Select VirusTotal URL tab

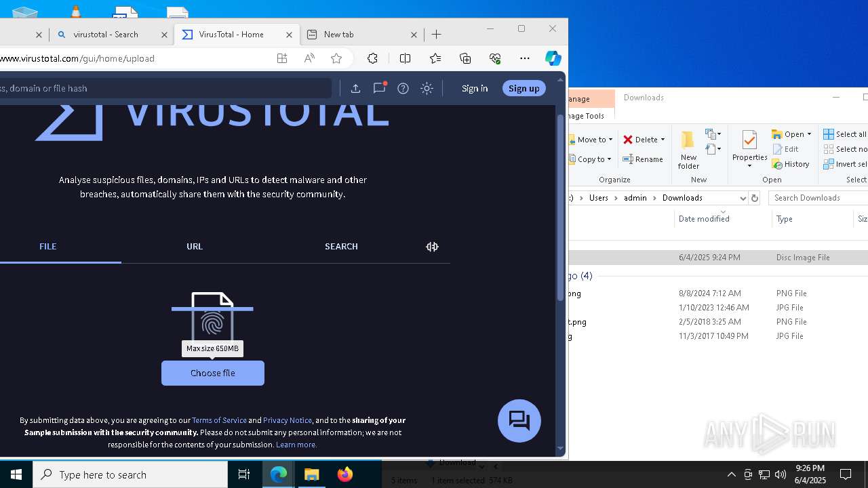click(x=195, y=247)
